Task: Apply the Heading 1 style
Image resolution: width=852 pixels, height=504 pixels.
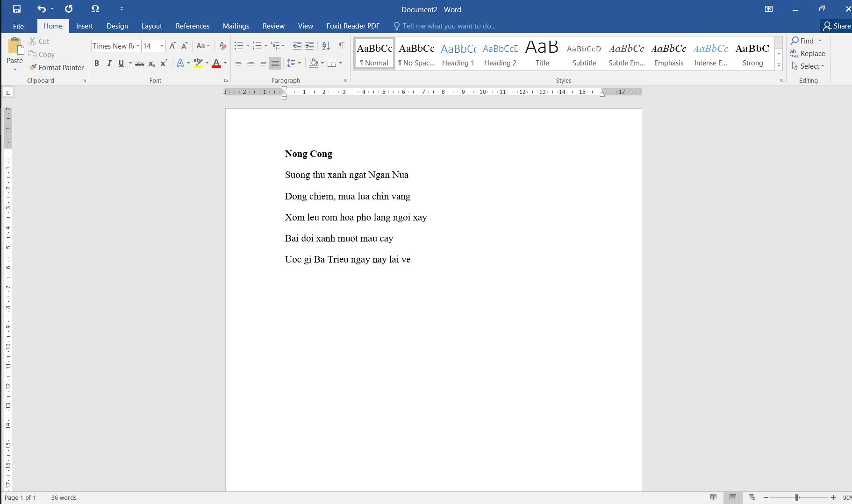Action: click(x=458, y=54)
